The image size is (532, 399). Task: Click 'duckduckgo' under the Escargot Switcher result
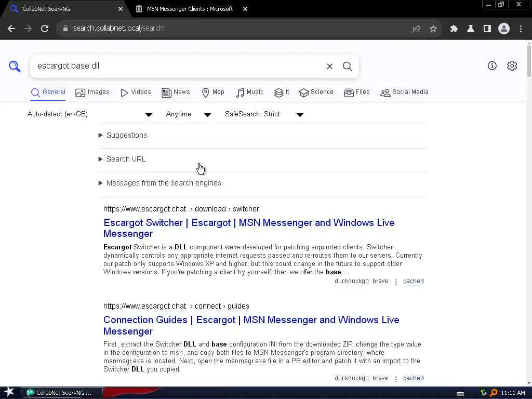pyautogui.click(x=352, y=281)
